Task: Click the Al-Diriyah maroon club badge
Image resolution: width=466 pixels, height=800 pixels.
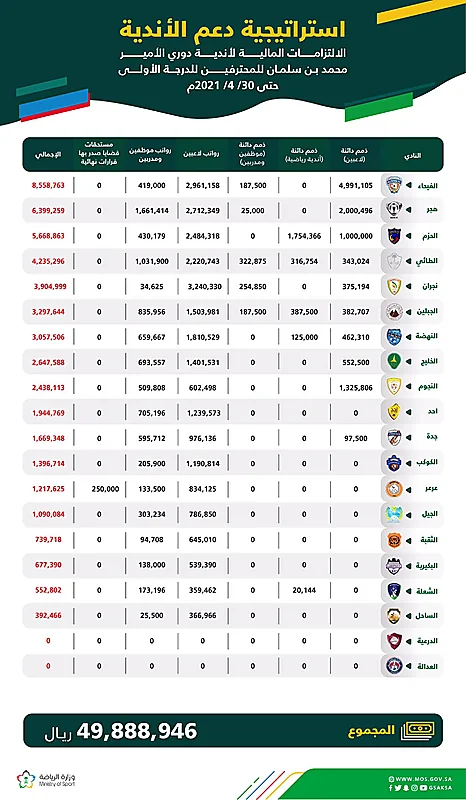Action: click(x=394, y=641)
